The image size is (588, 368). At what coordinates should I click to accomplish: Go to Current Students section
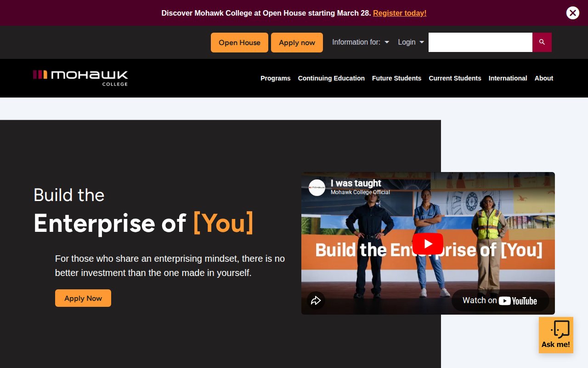[455, 78]
